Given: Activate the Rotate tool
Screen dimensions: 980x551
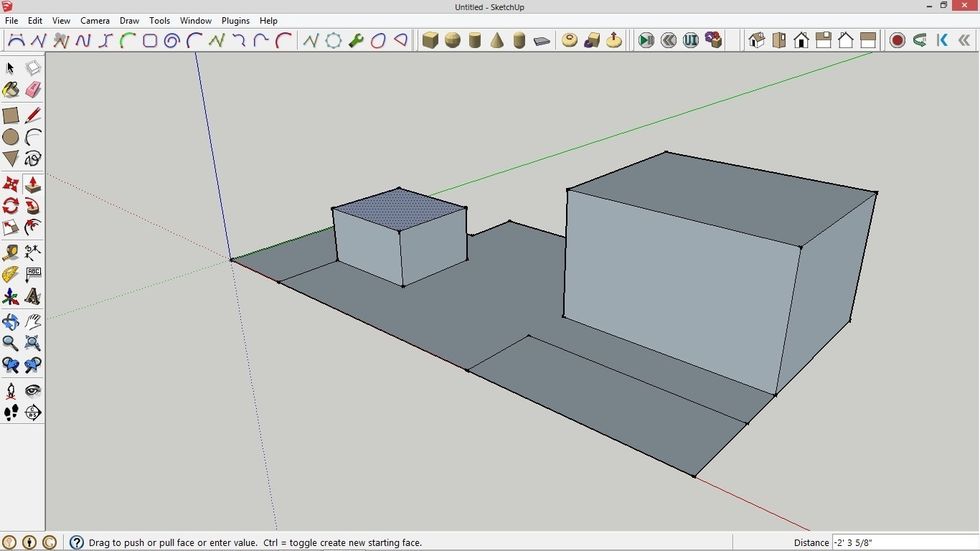Looking at the screenshot, I should coord(11,206).
